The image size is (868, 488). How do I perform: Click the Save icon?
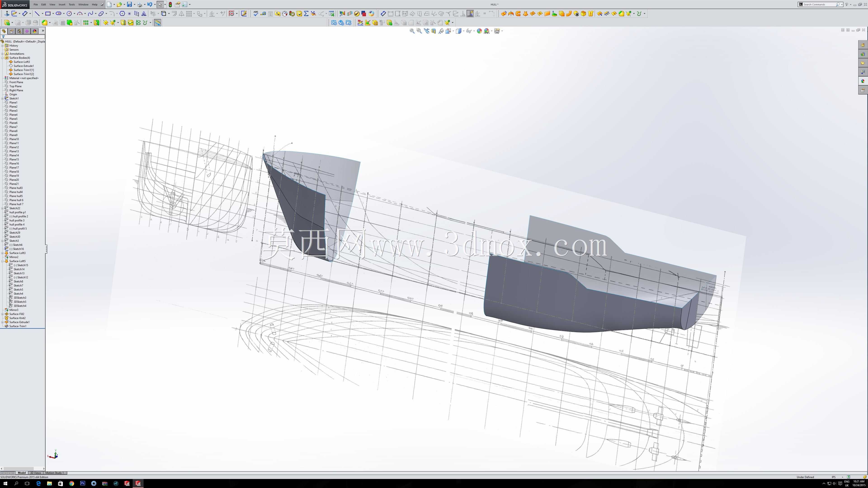point(129,4)
